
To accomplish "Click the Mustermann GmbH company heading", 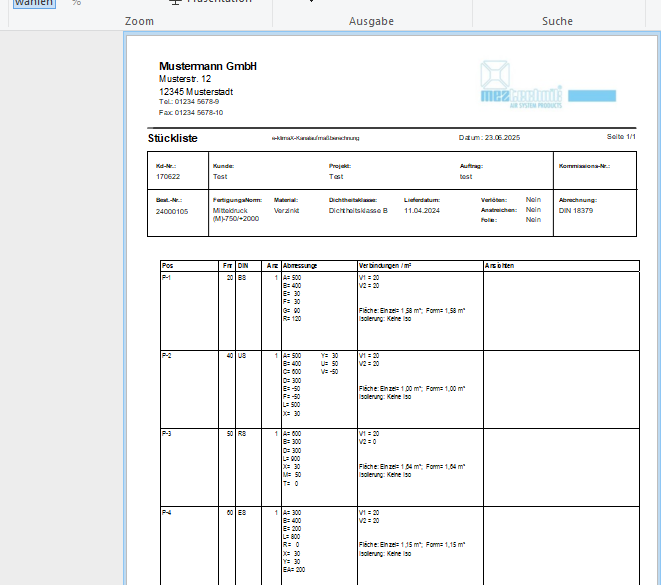I will [207, 66].
